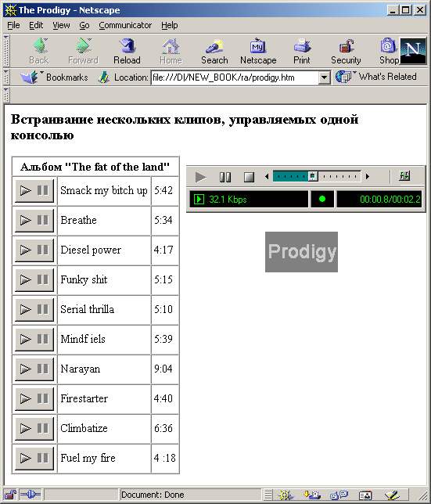Viewport: 431px width, 504px height.
Task: Click the page proxy icon beside Location
Action: point(103,77)
